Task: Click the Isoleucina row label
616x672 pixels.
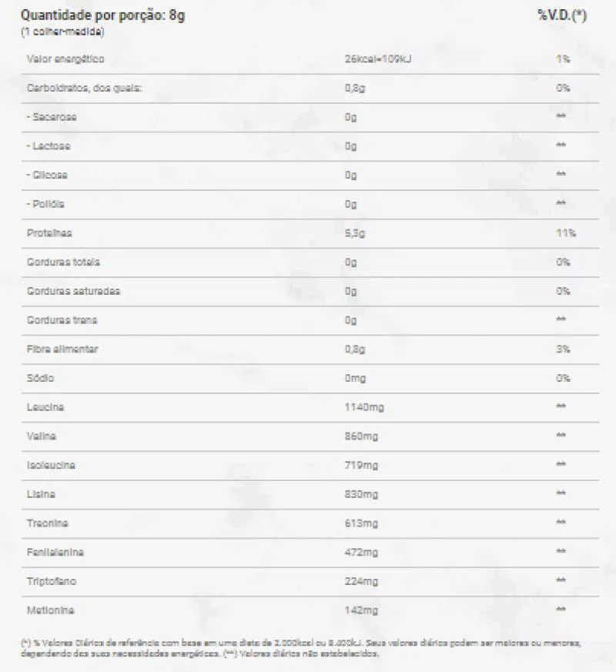Action: tap(51, 466)
